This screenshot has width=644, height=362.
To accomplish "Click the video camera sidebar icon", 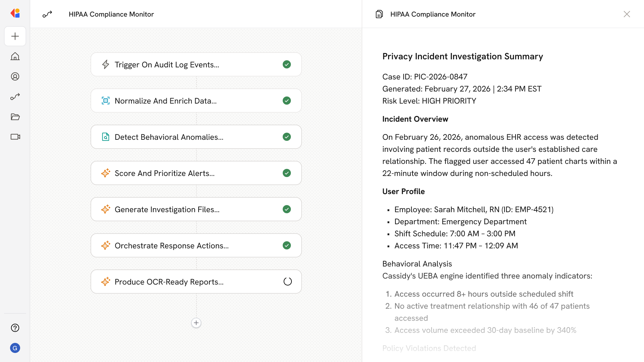I will click(x=15, y=137).
